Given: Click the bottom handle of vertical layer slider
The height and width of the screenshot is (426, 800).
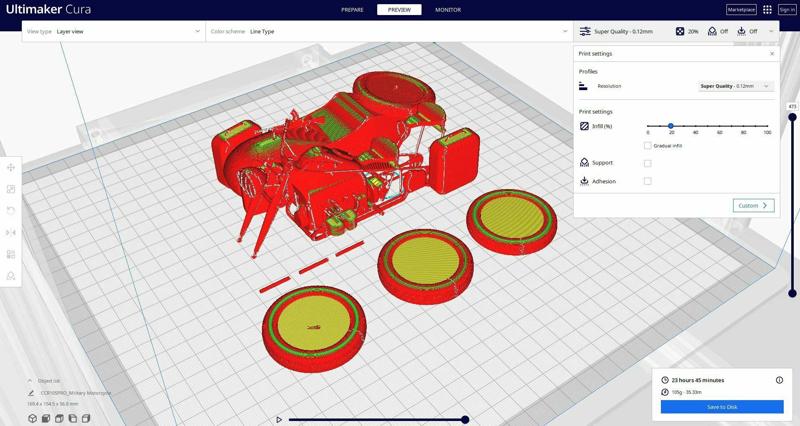Looking at the screenshot, I should click(792, 293).
